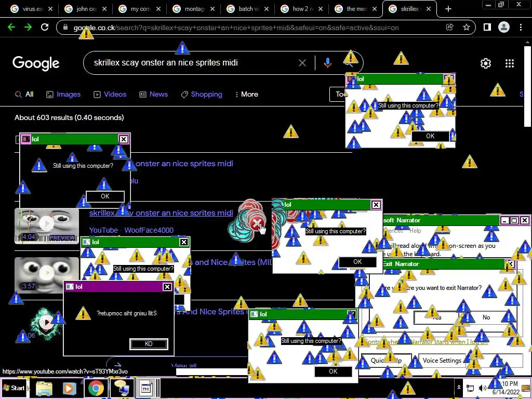This screenshot has height=399, width=532.
Task: Choose No in Exit Narrator dialog
Action: pos(486,317)
